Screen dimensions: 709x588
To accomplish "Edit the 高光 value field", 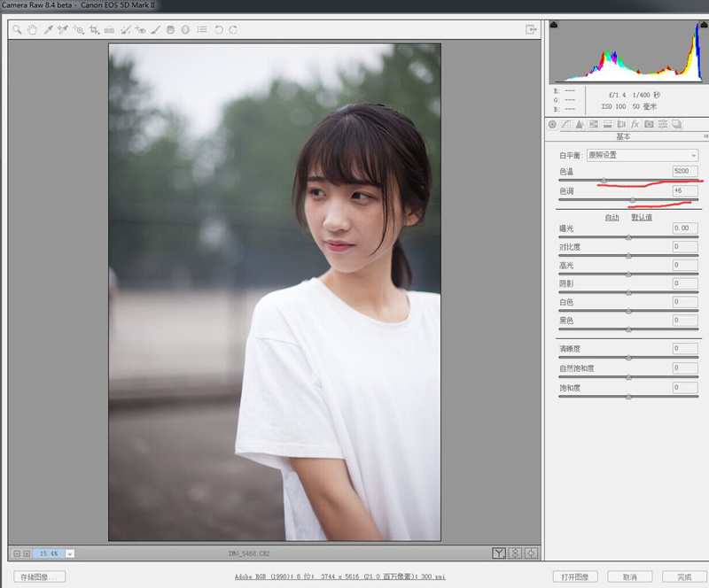I will coord(684,266).
